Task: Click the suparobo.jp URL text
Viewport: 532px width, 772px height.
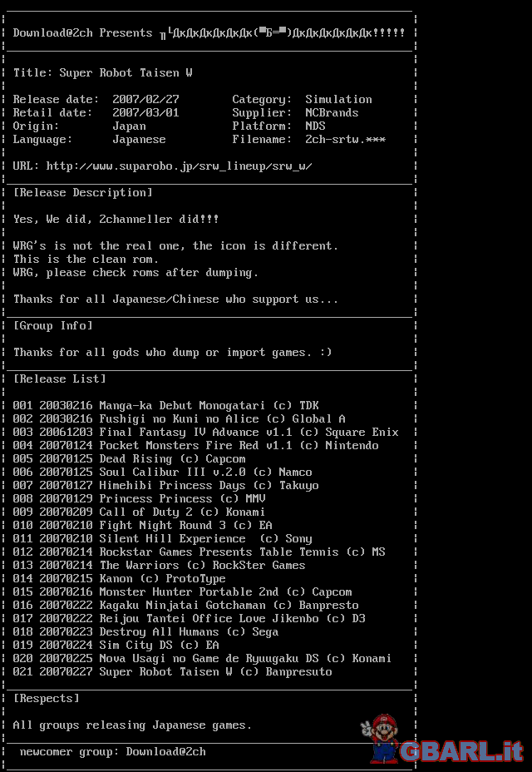Action: coord(180,166)
